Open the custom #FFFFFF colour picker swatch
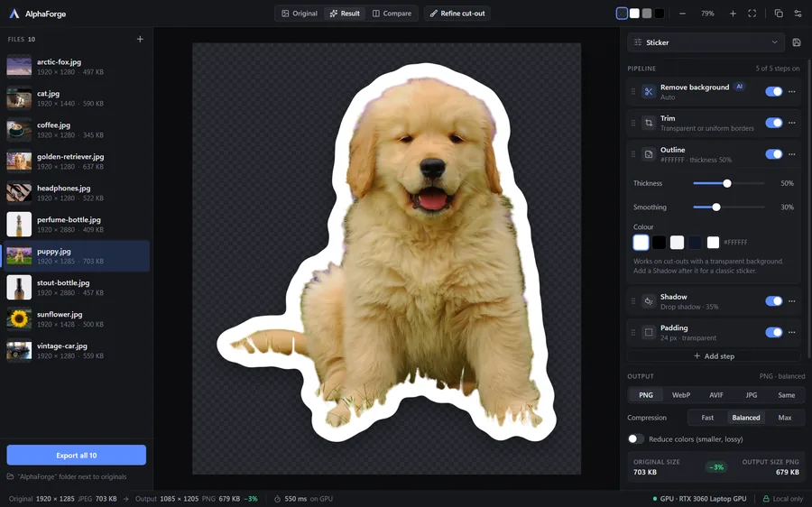The image size is (812, 507). (713, 243)
